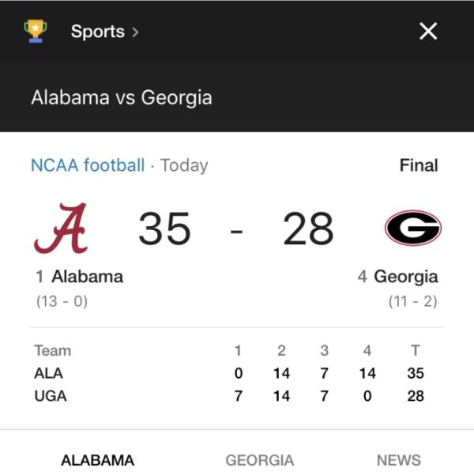The height and width of the screenshot is (476, 474).
Task: Click the Alabama crimson A logo
Action: coord(61,228)
